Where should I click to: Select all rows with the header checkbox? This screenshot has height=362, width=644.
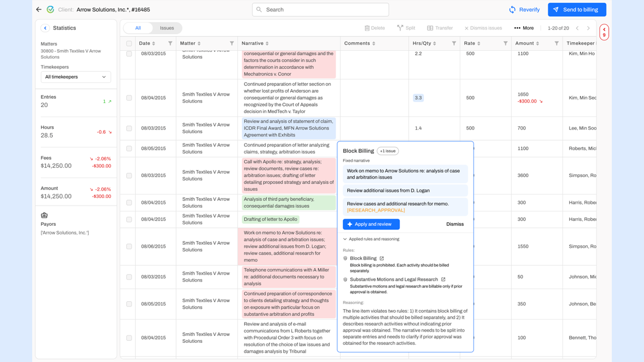coord(129,44)
